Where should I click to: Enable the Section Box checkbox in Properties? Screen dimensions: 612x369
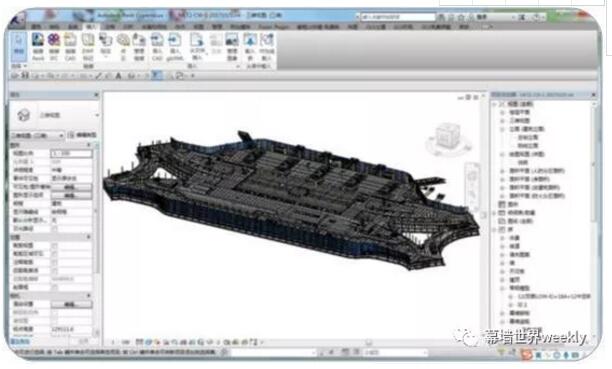point(54,287)
